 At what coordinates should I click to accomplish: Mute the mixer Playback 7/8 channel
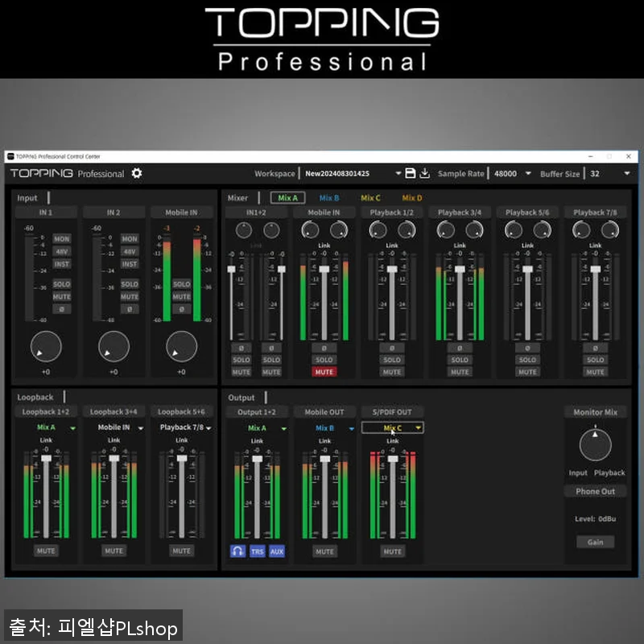pyautogui.click(x=595, y=372)
